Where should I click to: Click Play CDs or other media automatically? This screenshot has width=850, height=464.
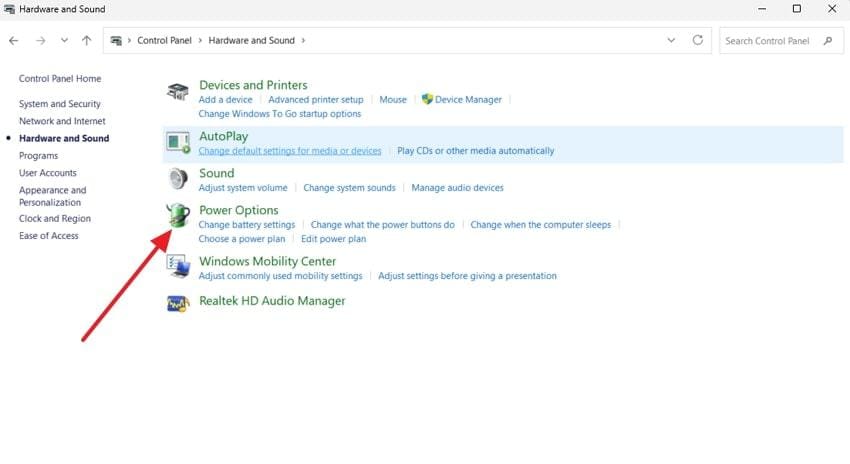[x=475, y=151]
